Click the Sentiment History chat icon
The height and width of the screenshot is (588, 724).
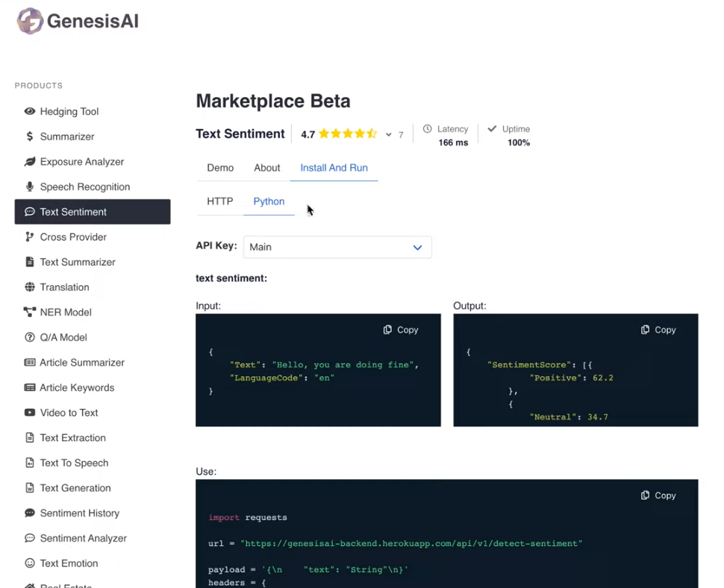[x=30, y=513]
